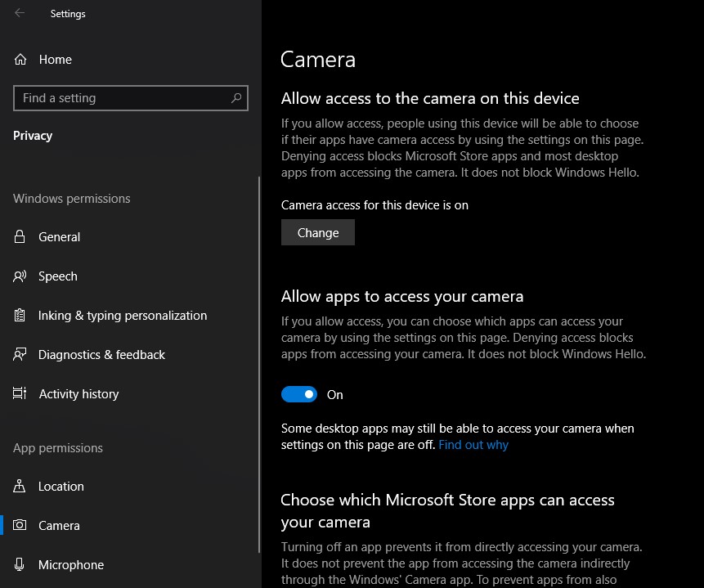The image size is (704, 588).
Task: Click the sidebar vertical scrollbar
Action: [259, 365]
